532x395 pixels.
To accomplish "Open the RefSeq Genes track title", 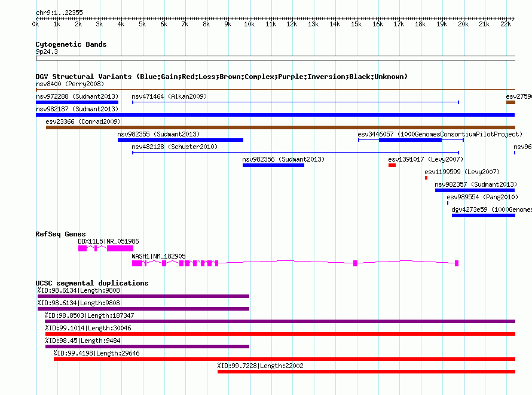I will [x=60, y=234].
